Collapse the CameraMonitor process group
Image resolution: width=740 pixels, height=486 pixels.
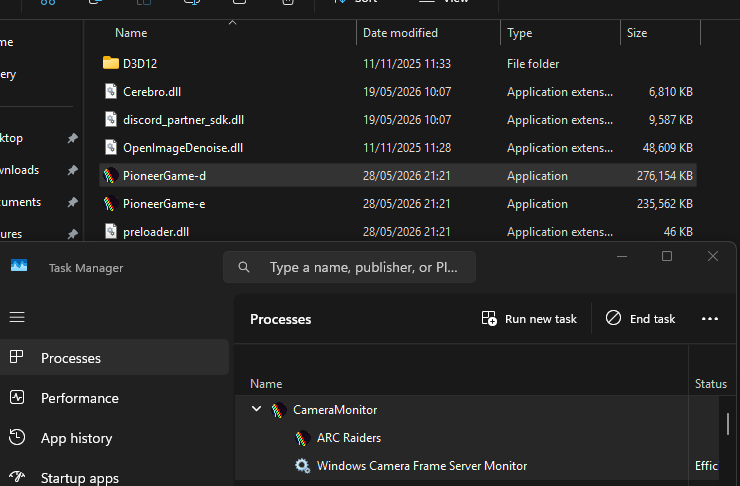tap(256, 409)
